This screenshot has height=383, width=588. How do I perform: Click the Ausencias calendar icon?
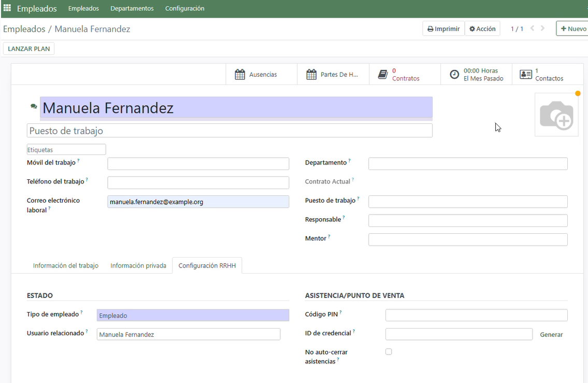point(240,75)
